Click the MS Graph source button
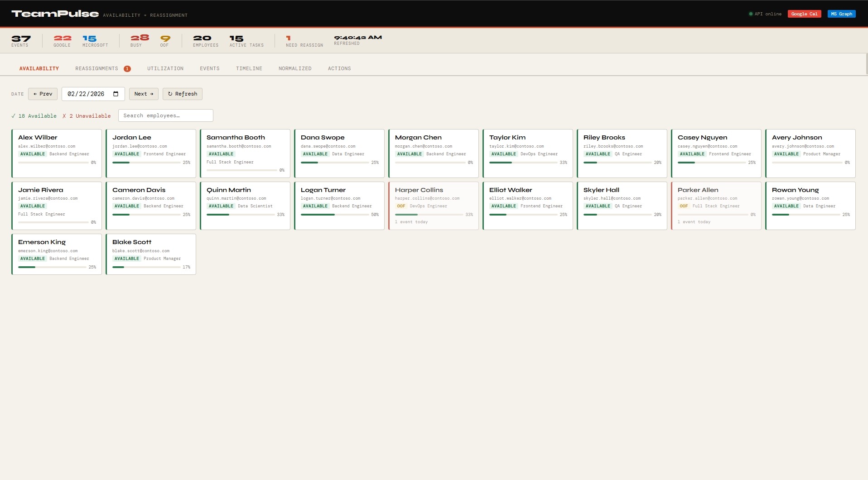Image resolution: width=868 pixels, height=480 pixels. point(842,14)
